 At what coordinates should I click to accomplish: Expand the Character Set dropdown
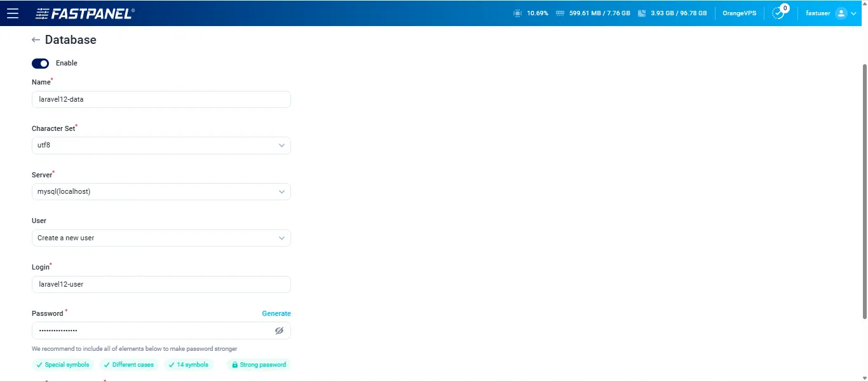pos(281,146)
